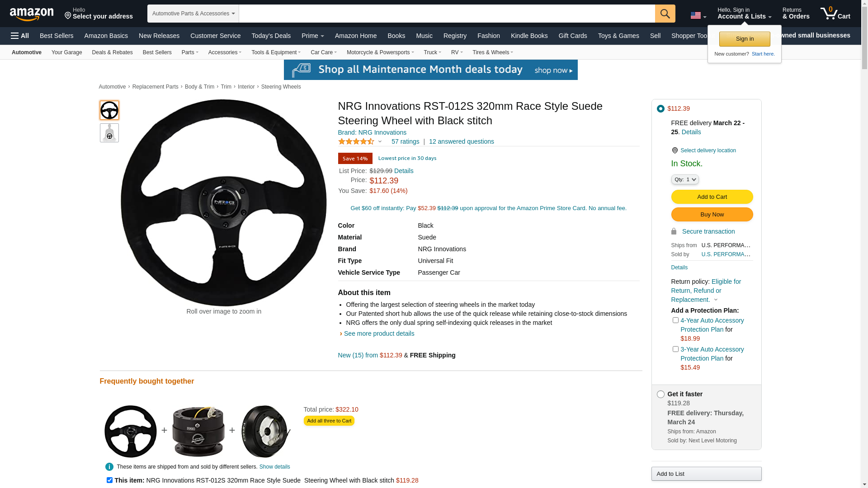This screenshot has height=488, width=868.
Task: Click the info icon about different sellers
Action: click(109, 467)
